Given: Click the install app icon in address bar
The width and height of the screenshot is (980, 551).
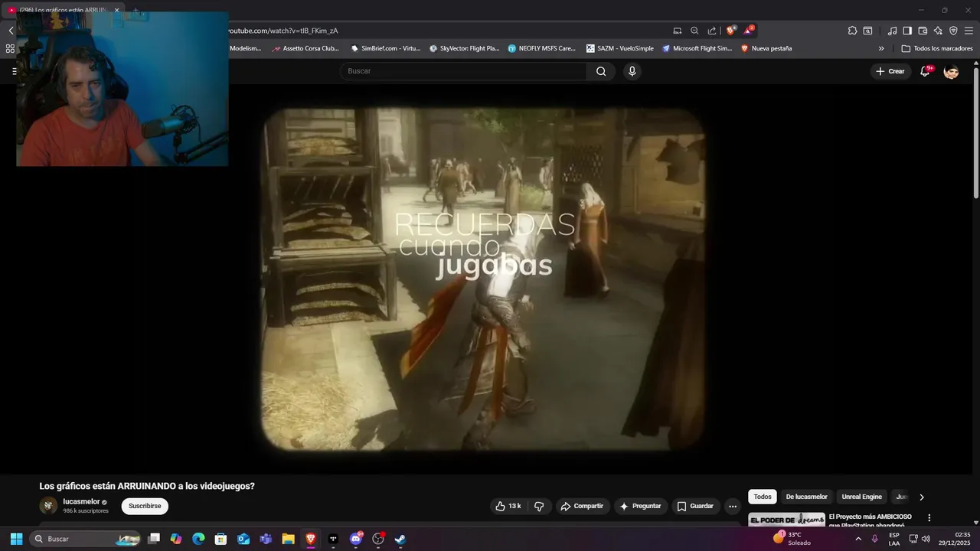Looking at the screenshot, I should 678,31.
